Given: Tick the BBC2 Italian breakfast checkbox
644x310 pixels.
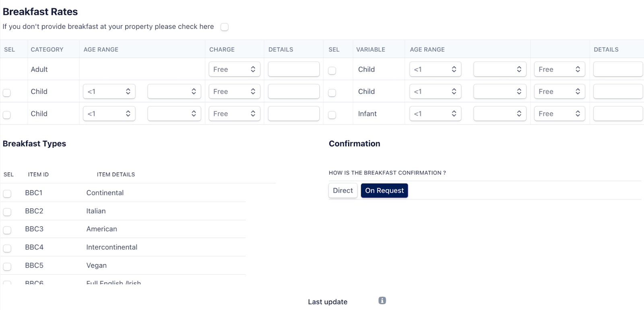Looking at the screenshot, I should click(x=7, y=211).
